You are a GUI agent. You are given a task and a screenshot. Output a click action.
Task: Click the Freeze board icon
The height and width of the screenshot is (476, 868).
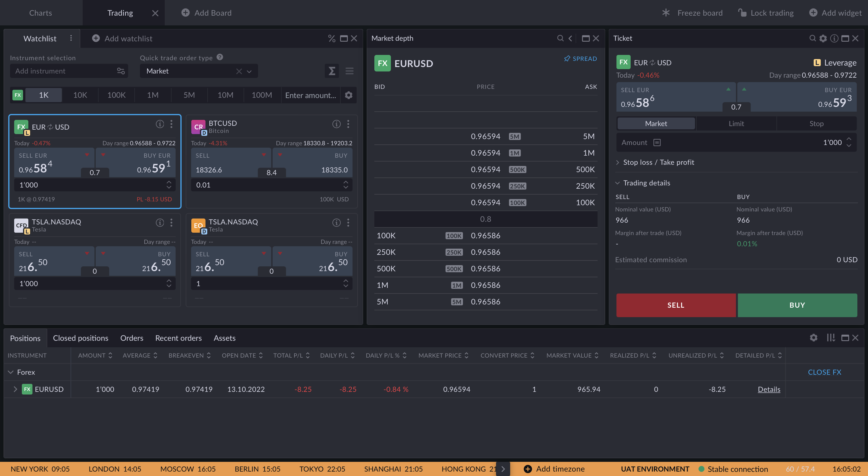(665, 13)
